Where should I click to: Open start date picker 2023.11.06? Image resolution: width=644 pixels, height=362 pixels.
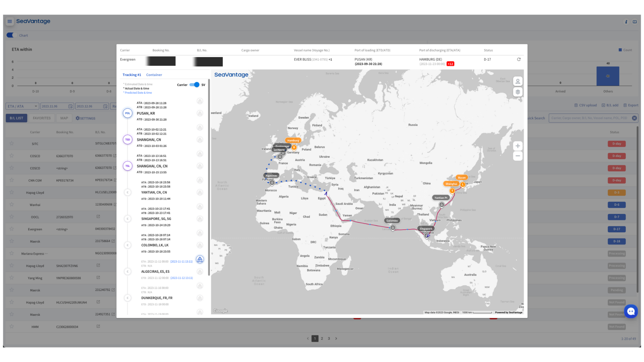pyautogui.click(x=57, y=106)
